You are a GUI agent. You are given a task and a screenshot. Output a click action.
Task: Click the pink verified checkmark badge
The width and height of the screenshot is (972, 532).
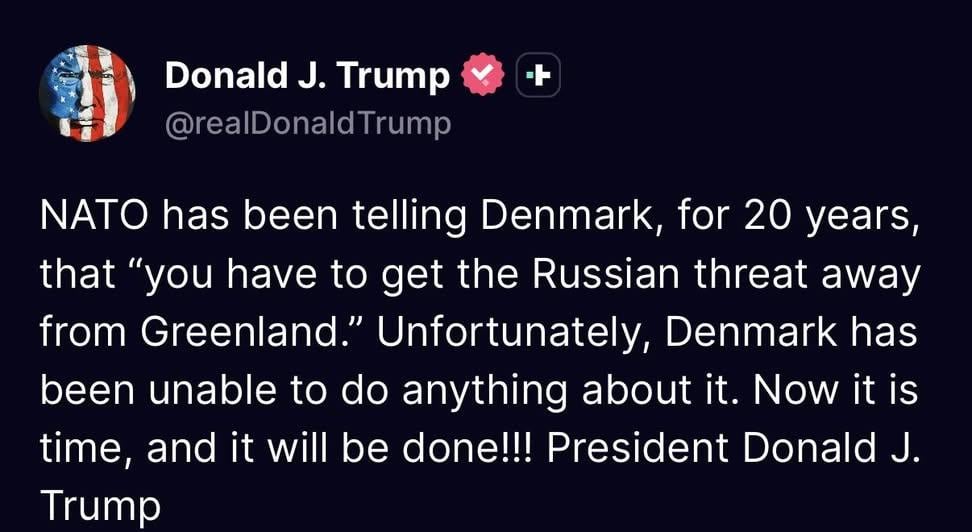click(x=482, y=74)
